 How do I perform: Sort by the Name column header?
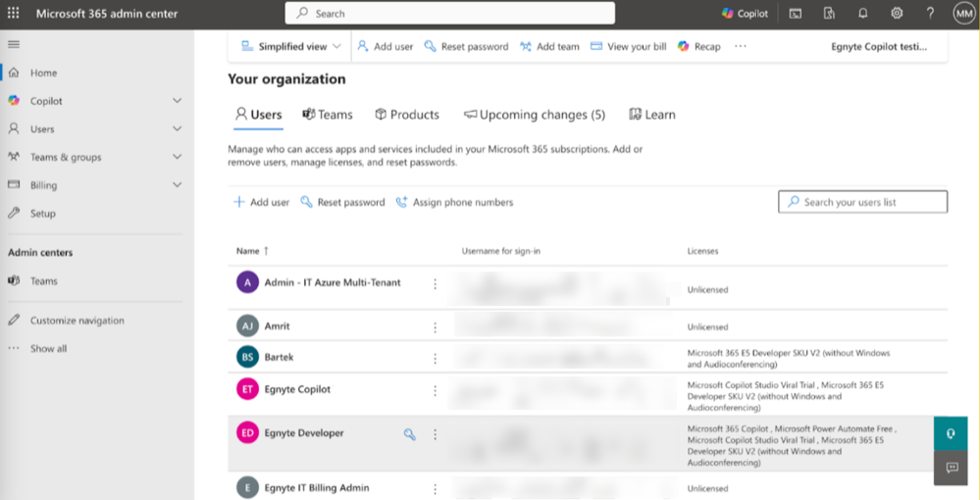point(252,251)
